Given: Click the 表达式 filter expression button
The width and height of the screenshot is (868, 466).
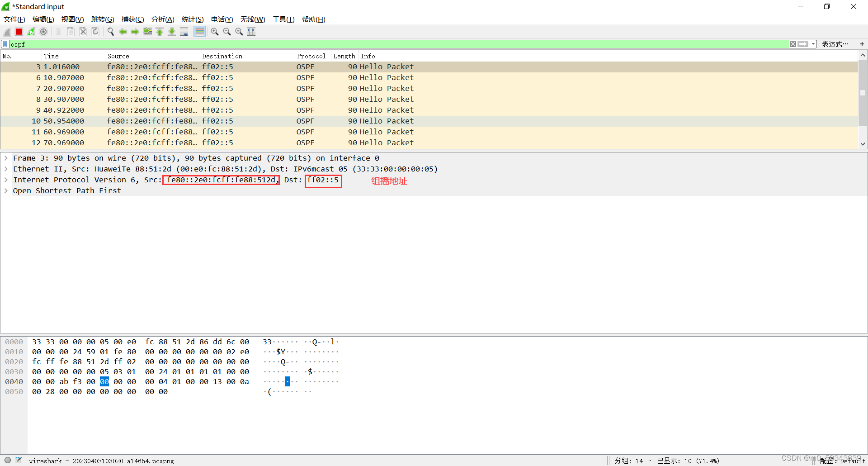Looking at the screenshot, I should pyautogui.click(x=836, y=44).
